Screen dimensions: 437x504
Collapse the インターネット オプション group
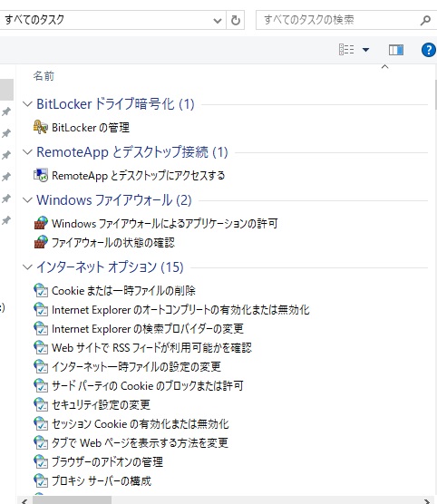[28, 267]
